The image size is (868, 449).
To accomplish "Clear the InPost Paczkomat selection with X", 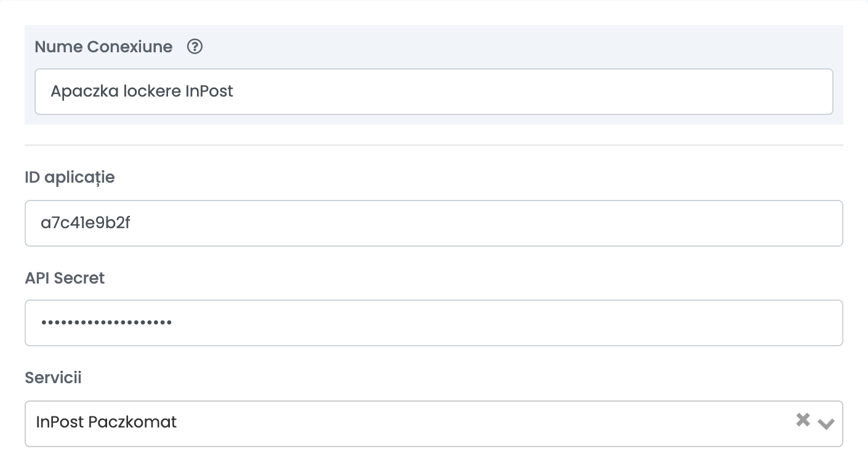I will click(x=803, y=420).
